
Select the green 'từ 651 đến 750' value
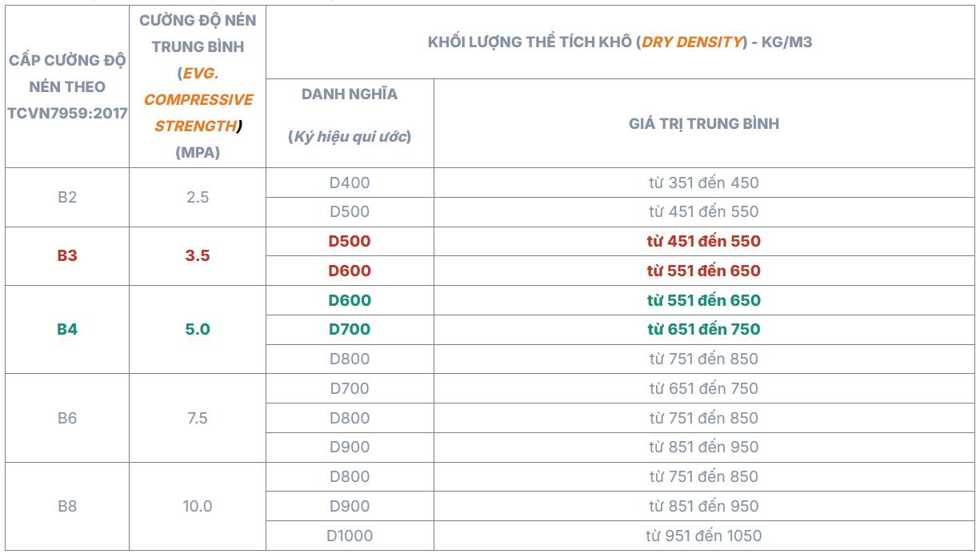pos(704,329)
